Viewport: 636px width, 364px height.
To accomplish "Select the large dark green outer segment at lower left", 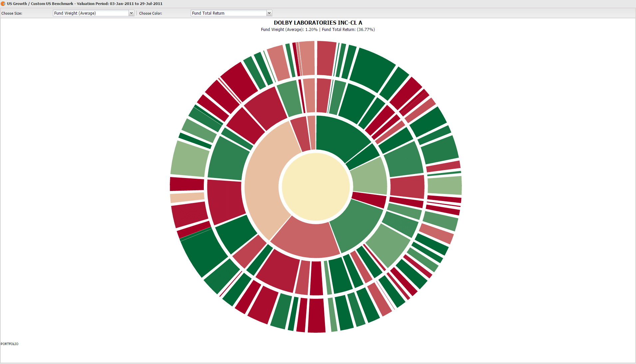I will pos(204,251).
